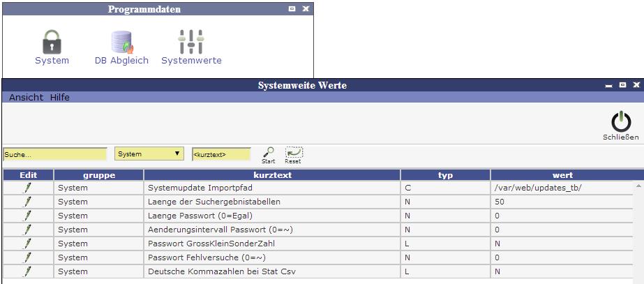Edit the Deutsche Kommazahlen bei Stat Csv row
The image size is (644, 284).
[28, 271]
